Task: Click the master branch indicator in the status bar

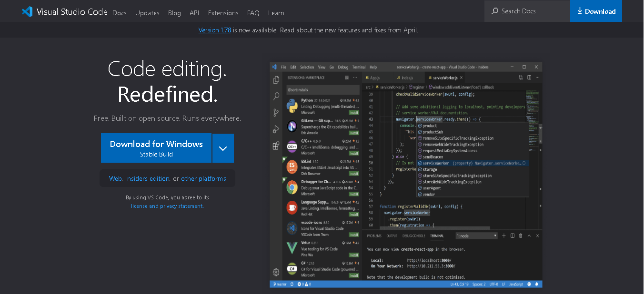Action: (280, 284)
